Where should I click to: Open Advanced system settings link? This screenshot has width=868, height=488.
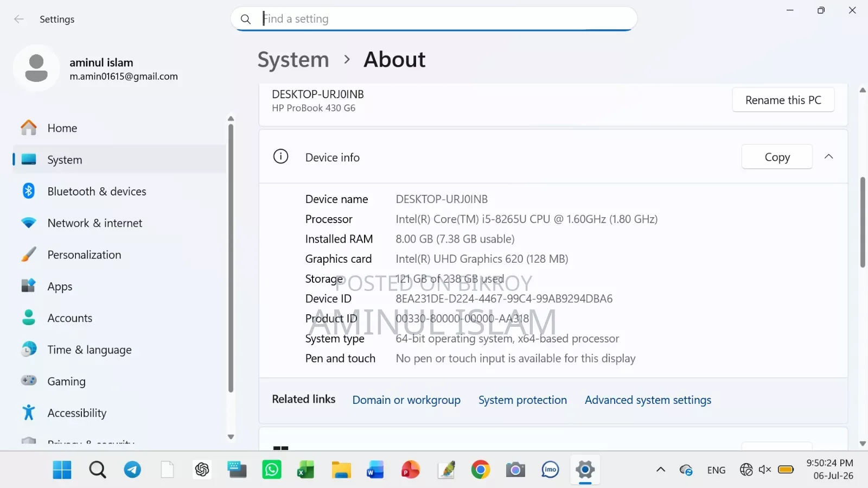coord(648,400)
